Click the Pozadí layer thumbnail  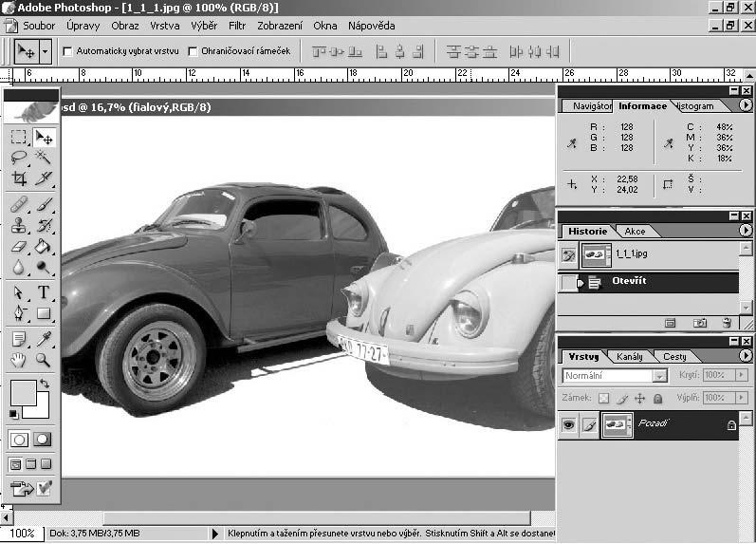618,426
